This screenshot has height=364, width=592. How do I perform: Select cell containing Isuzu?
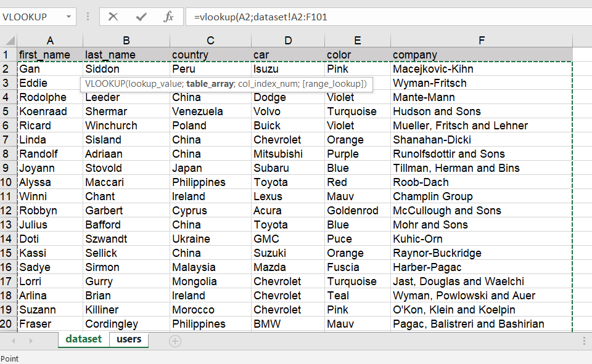tap(288, 69)
